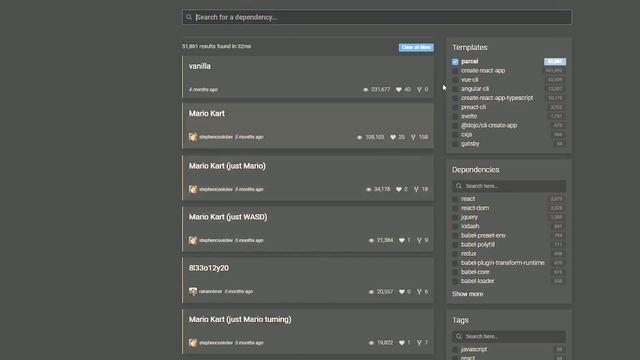Check the redux dependency filter

[x=455, y=254]
